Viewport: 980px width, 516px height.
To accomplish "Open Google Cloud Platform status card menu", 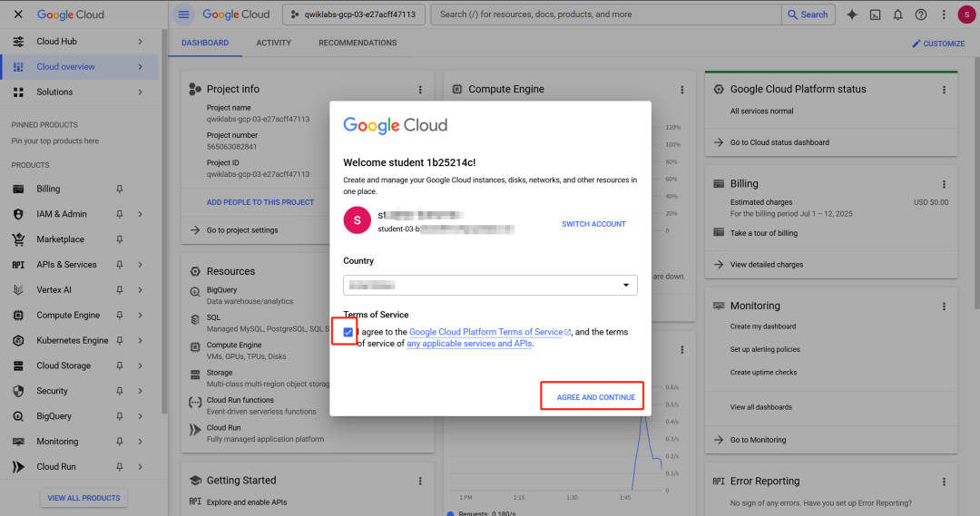I will (944, 90).
